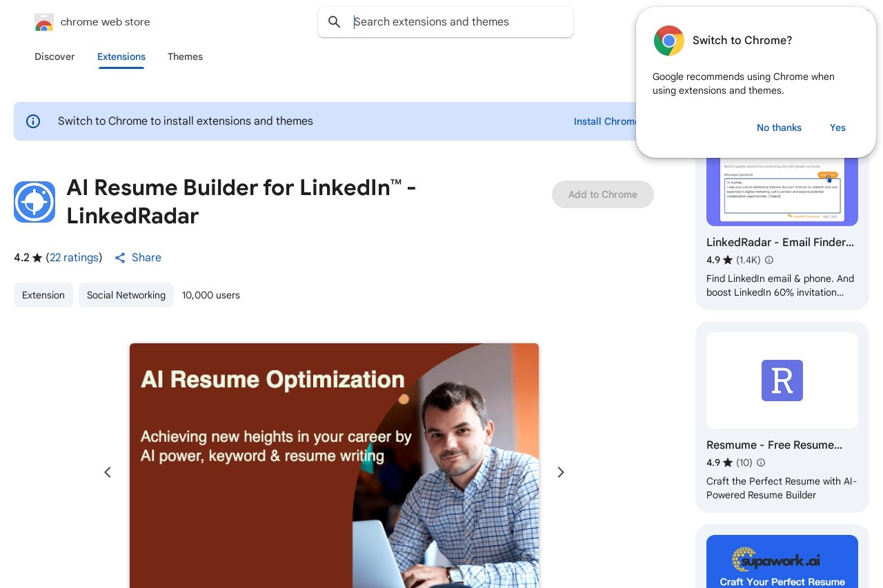
Task: Click the chrome web store title text
Action: tap(106, 22)
